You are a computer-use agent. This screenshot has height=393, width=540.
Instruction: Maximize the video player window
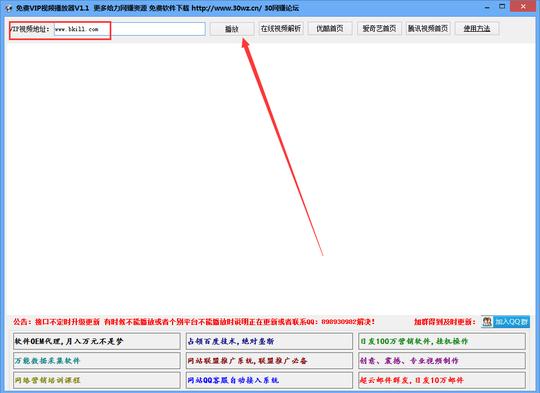coord(502,7)
